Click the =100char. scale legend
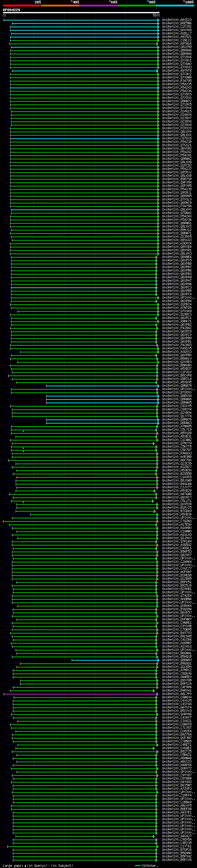This screenshot has width=197, height=868. (x=146, y=865)
